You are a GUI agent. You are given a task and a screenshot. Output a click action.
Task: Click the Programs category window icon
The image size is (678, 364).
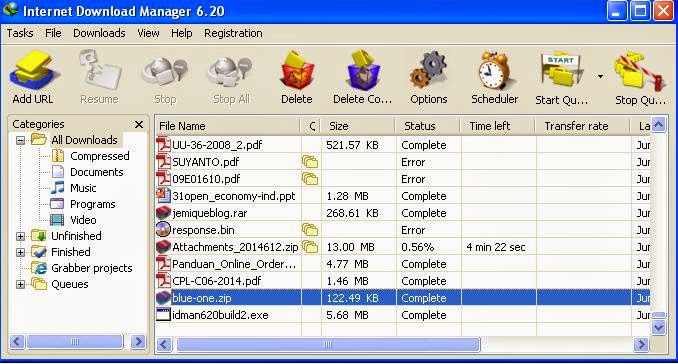(x=57, y=204)
